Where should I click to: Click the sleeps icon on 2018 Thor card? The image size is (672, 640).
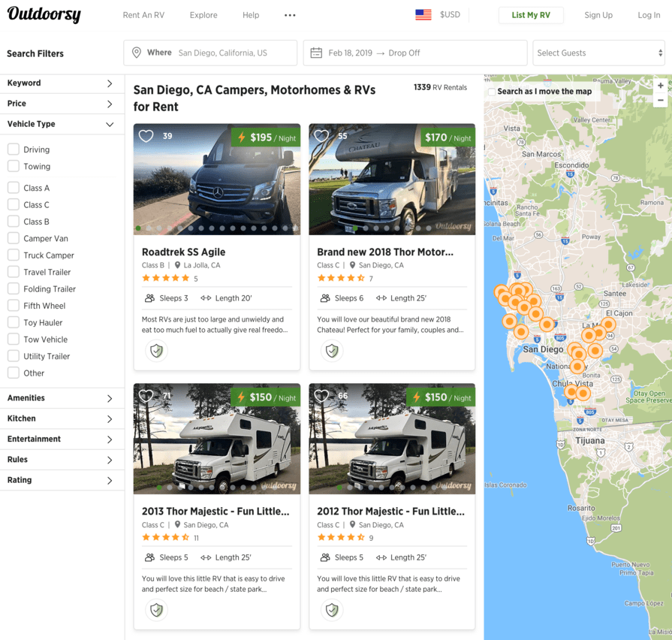click(x=325, y=298)
